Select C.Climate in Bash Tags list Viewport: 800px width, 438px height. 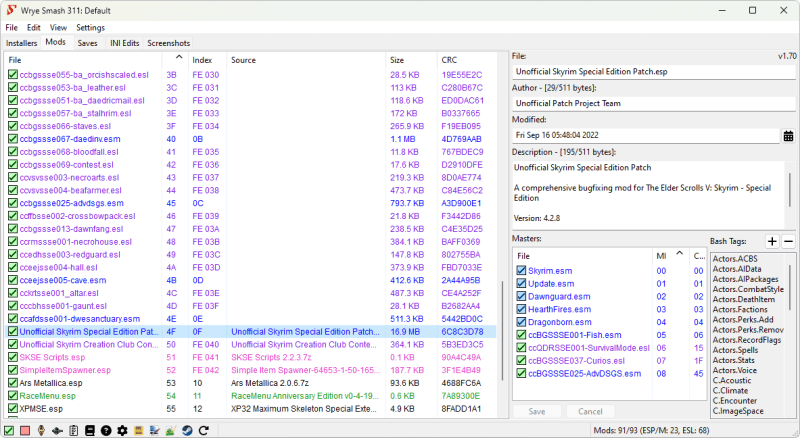[x=730, y=391]
